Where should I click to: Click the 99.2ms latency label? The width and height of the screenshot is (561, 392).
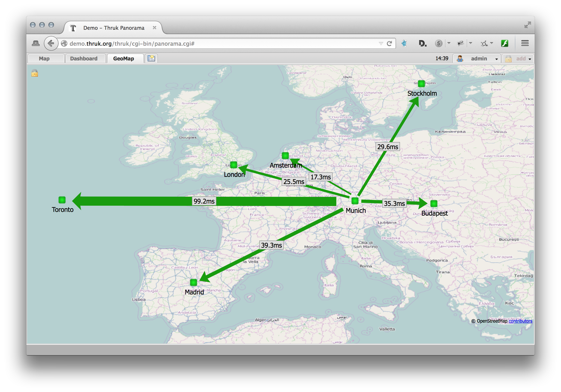click(204, 201)
